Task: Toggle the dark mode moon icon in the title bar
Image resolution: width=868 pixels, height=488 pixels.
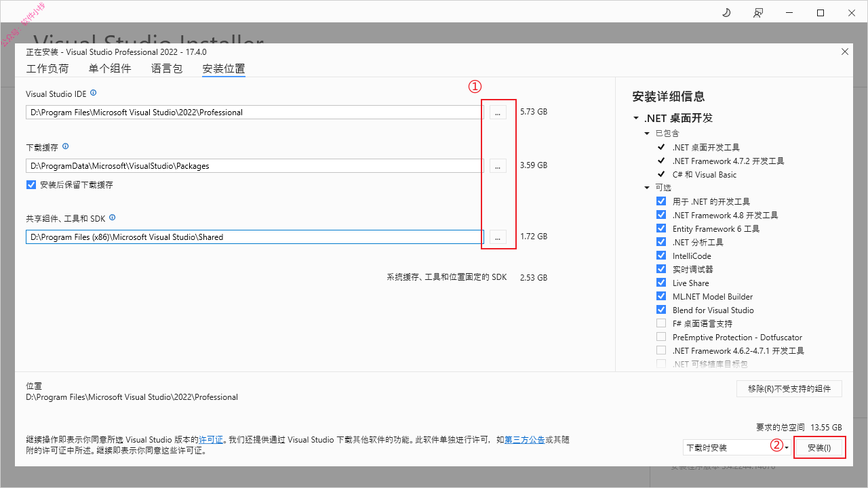Action: [726, 13]
